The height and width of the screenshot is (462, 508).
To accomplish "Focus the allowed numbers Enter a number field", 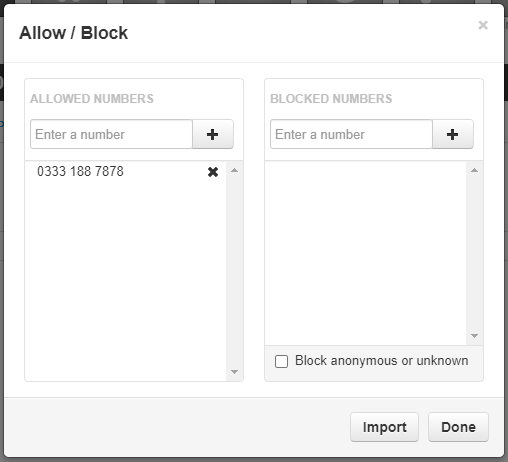I will 111,134.
